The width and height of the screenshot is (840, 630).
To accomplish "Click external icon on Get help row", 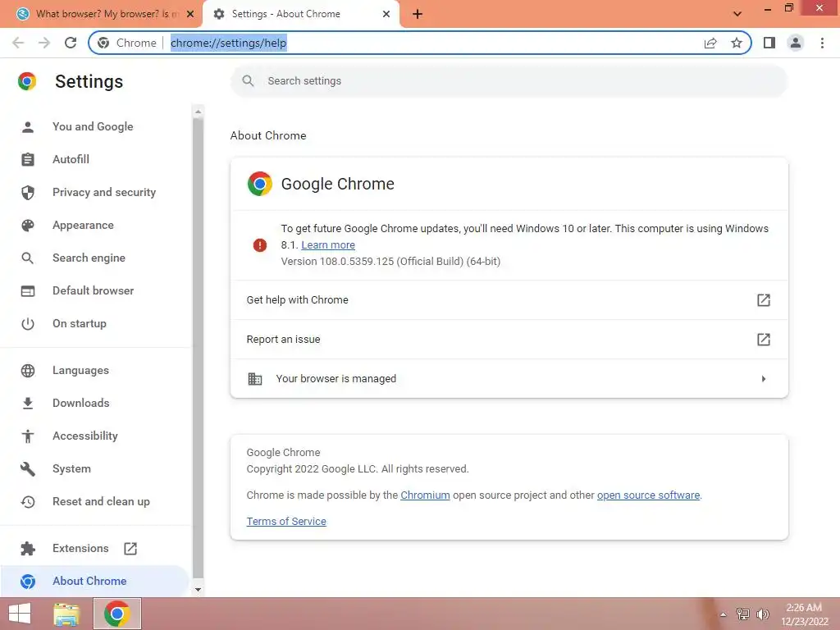I will (764, 300).
